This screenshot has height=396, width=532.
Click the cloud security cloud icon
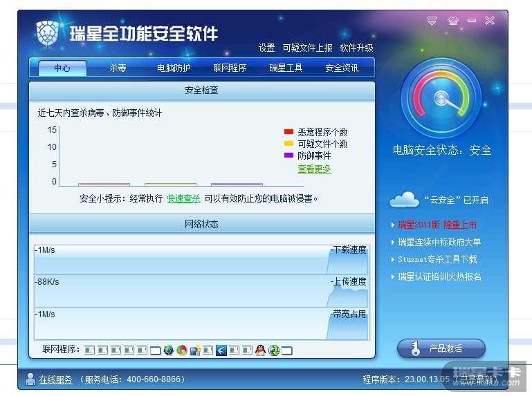pyautogui.click(x=404, y=199)
